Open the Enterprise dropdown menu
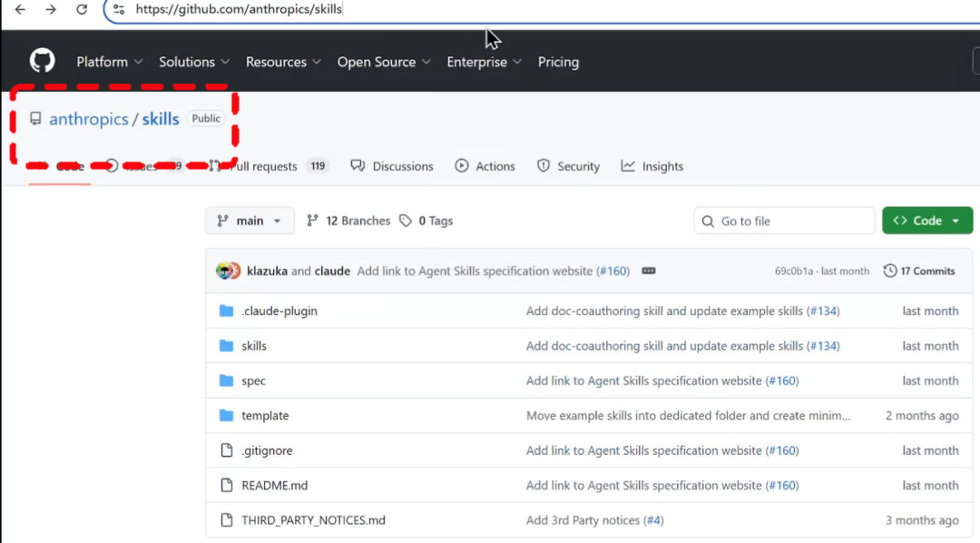The width and height of the screenshot is (980, 543). (x=484, y=62)
